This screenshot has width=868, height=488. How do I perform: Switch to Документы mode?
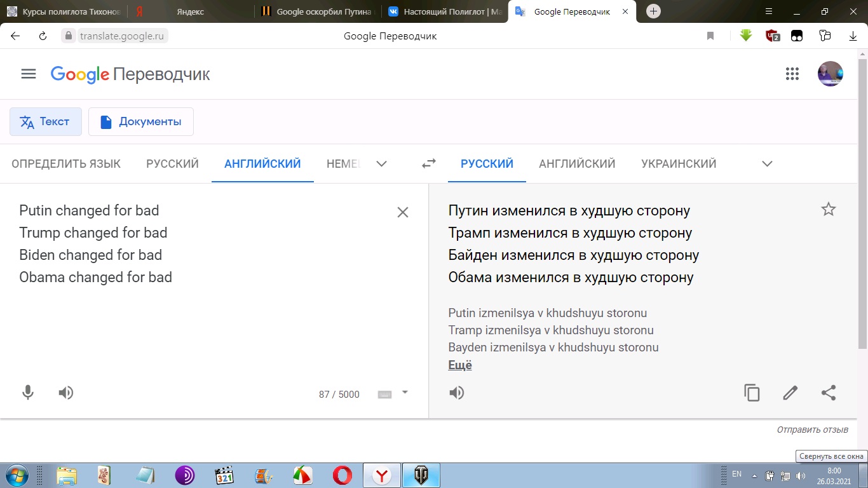coord(141,122)
